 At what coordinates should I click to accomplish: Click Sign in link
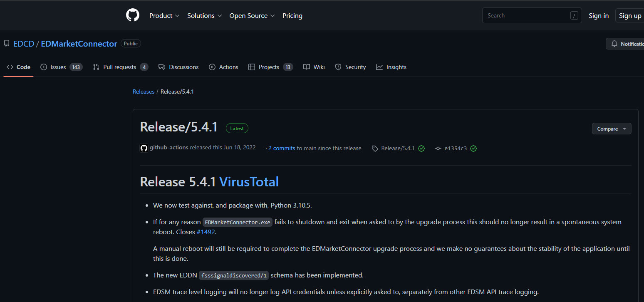tap(599, 16)
